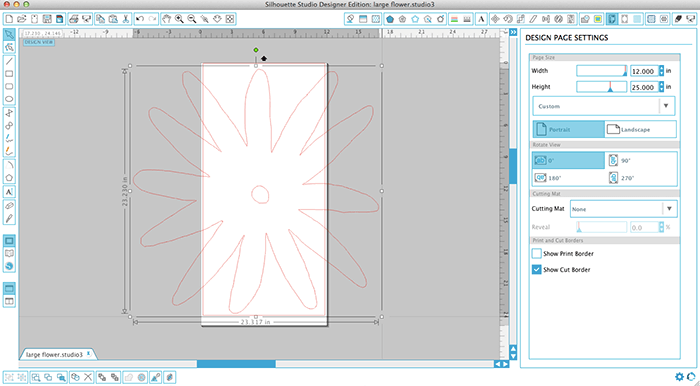Open a file with the folder icon
This screenshot has height=386, width=700.
(22, 19)
